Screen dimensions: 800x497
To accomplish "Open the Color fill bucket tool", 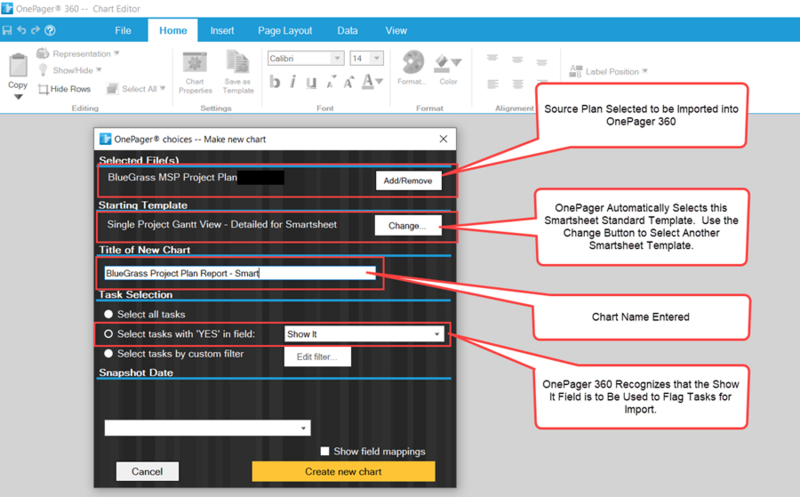I will tap(448, 69).
